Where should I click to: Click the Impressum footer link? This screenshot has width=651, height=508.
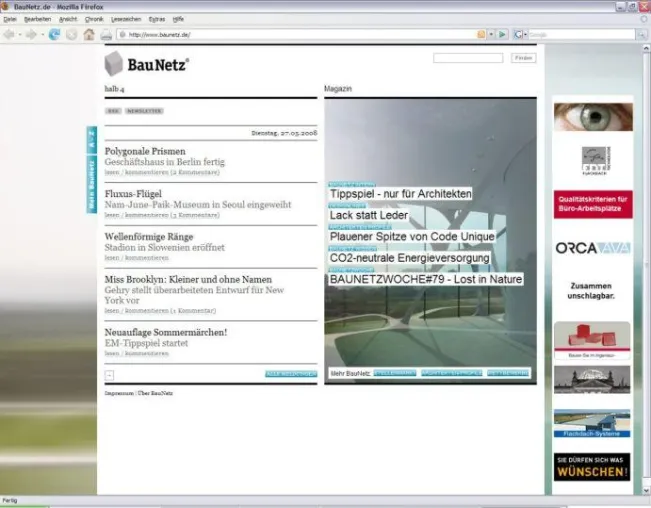coord(119,393)
